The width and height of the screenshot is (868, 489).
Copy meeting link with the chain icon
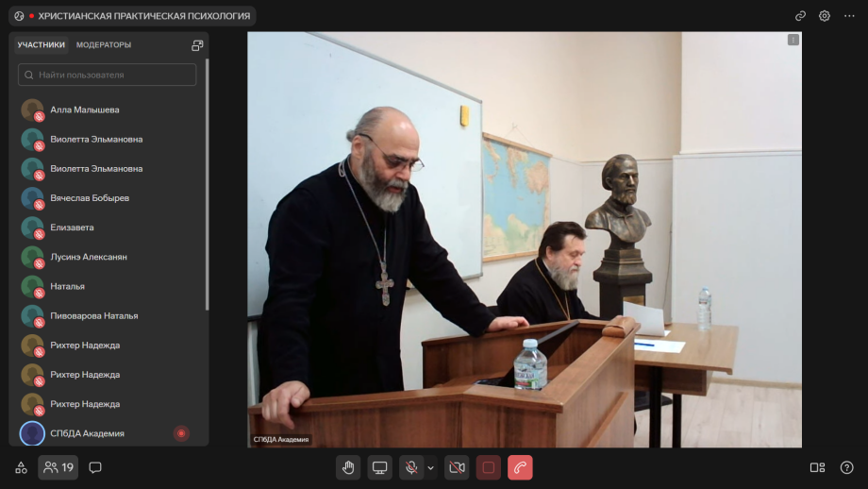(x=800, y=16)
